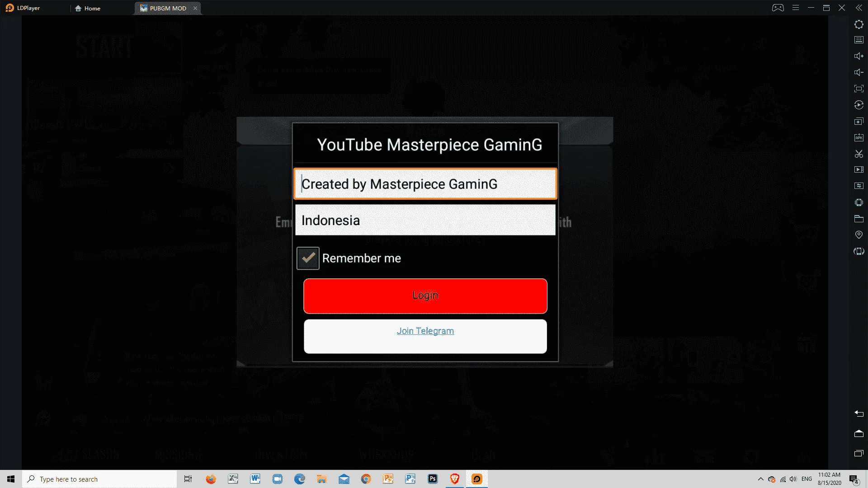Open Windows notification center

coord(854,479)
